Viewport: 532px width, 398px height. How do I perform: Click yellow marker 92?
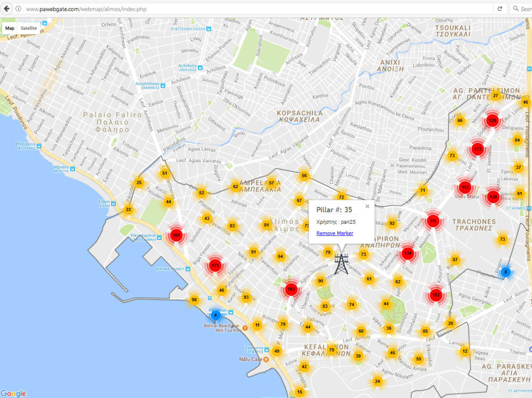(392, 223)
